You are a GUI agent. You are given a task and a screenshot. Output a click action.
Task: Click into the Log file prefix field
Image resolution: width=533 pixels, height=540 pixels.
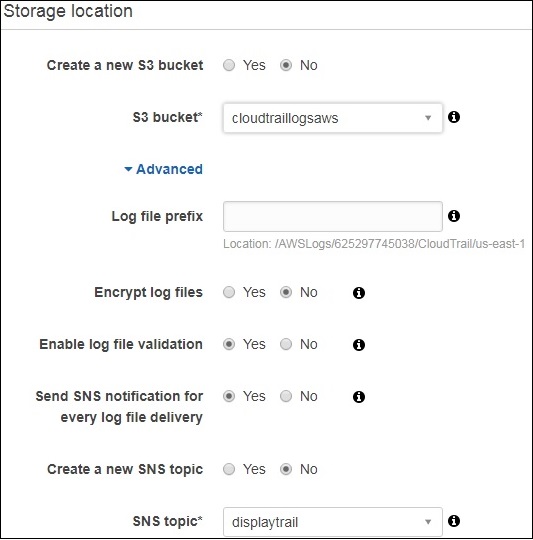pyautogui.click(x=333, y=216)
